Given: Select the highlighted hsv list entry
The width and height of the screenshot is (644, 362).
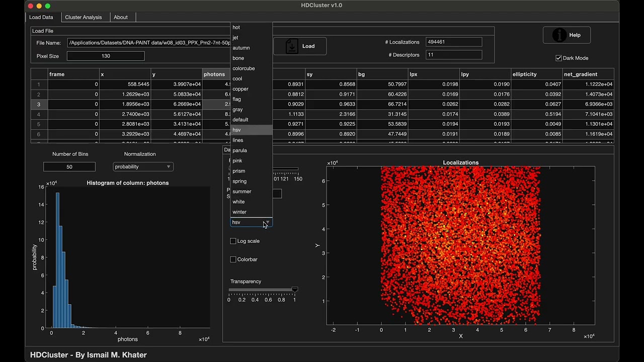Looking at the screenshot, I should (251, 130).
